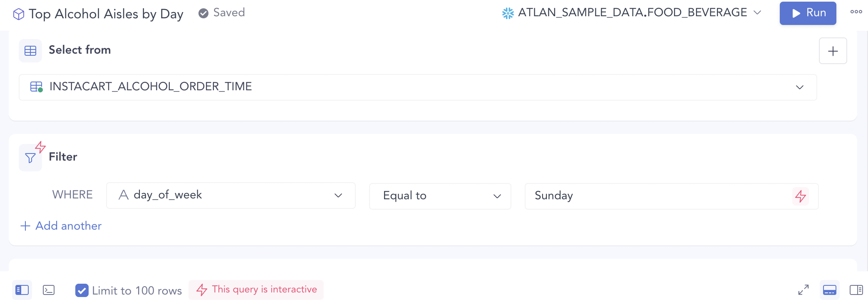Click the Select from table icon
868x307 pixels.
click(30, 51)
